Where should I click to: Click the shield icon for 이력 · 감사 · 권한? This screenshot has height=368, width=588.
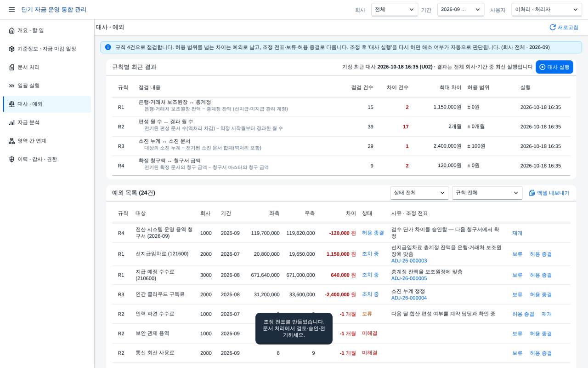coord(12,159)
